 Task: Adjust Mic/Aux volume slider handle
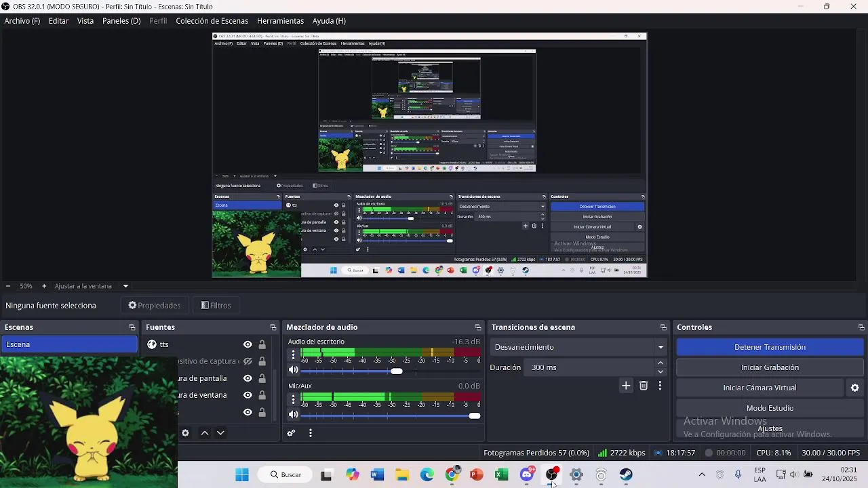pyautogui.click(x=475, y=415)
